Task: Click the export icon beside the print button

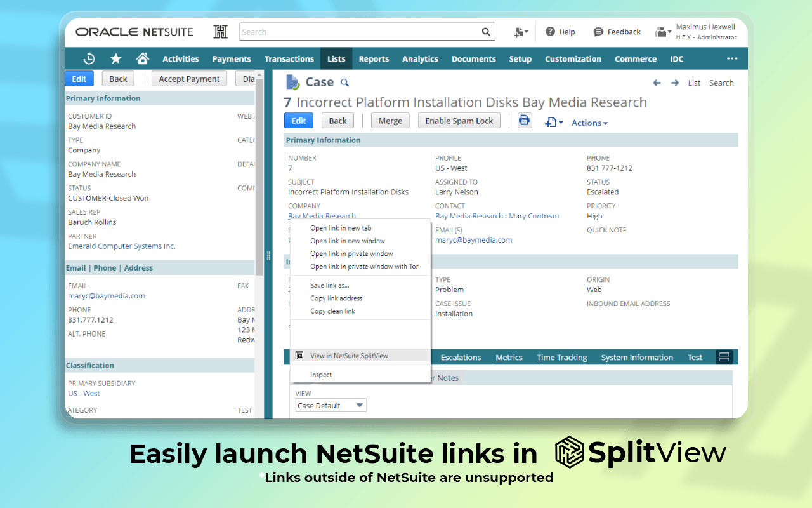Action: [549, 121]
